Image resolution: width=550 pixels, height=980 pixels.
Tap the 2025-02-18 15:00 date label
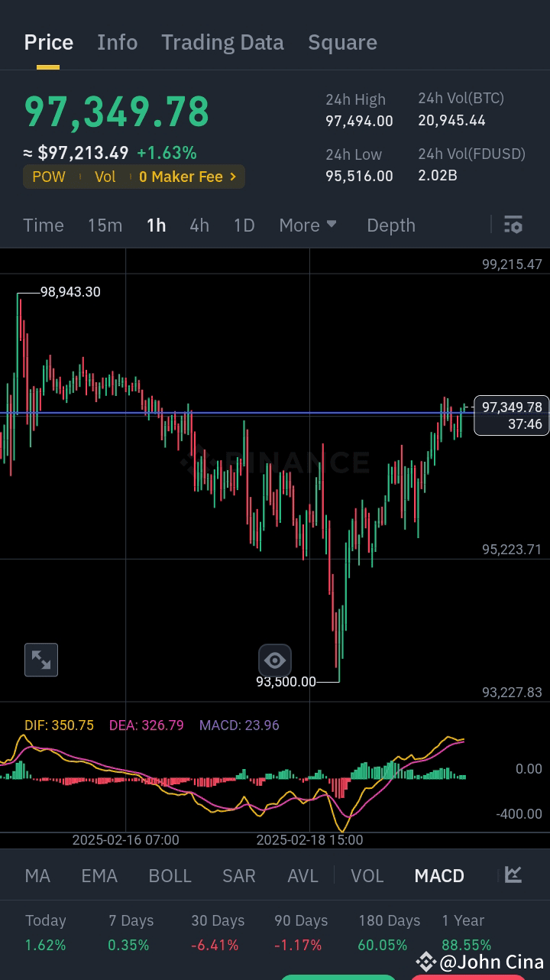(x=309, y=839)
